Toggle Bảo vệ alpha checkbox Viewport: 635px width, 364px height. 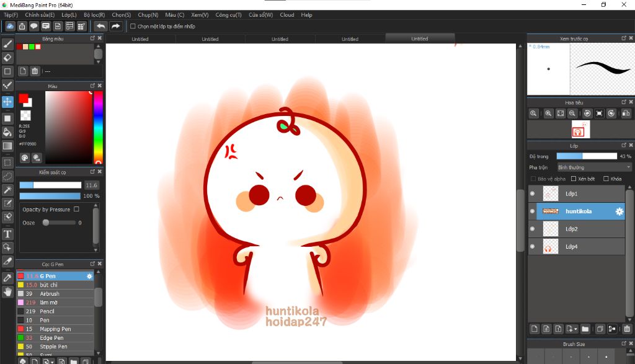point(533,179)
